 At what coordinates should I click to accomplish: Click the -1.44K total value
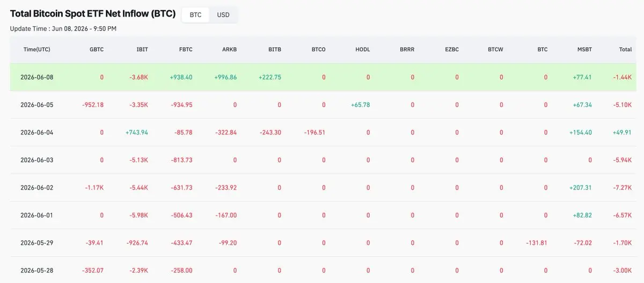click(623, 77)
